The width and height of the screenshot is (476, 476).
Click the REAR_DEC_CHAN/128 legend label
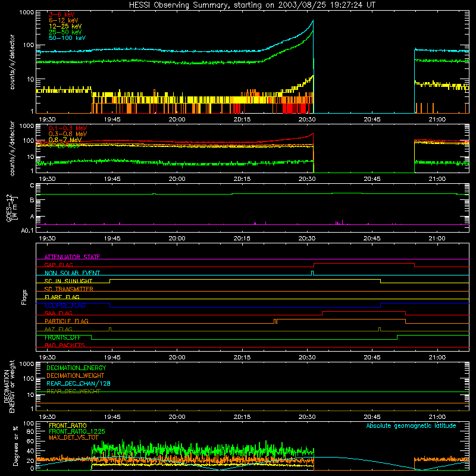79,384
